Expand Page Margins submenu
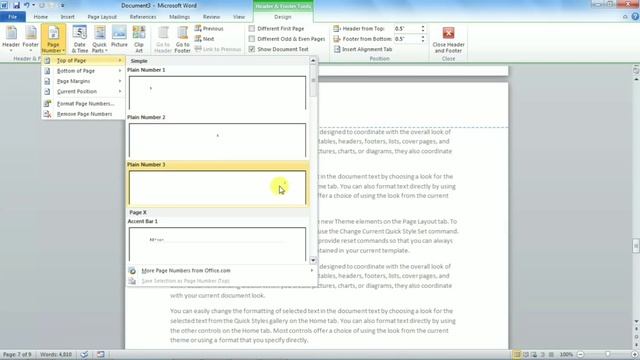 click(x=83, y=81)
